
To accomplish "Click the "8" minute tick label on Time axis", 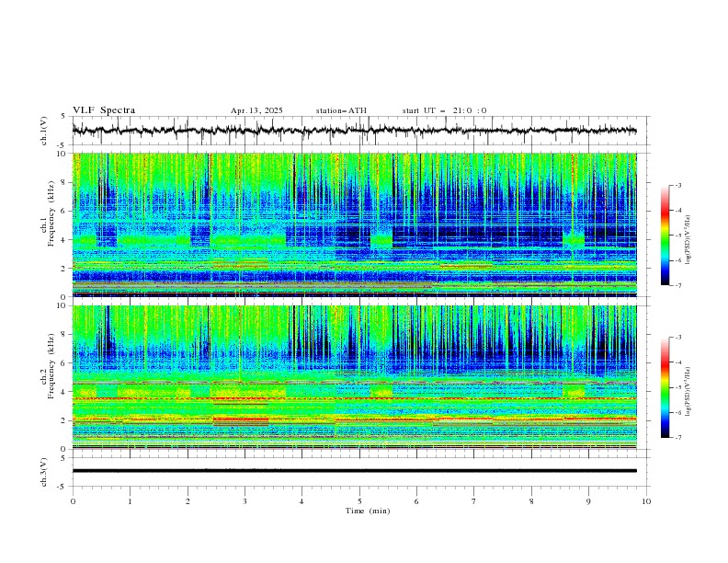I will [x=531, y=501].
